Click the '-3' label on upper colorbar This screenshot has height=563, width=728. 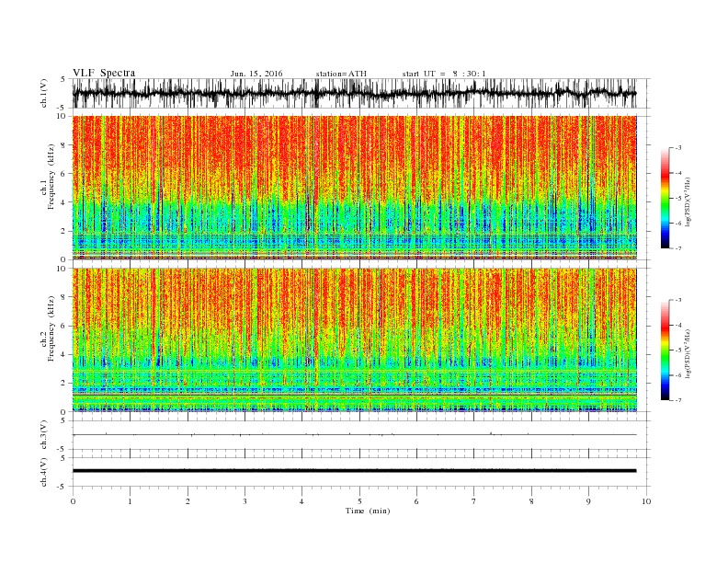click(678, 148)
